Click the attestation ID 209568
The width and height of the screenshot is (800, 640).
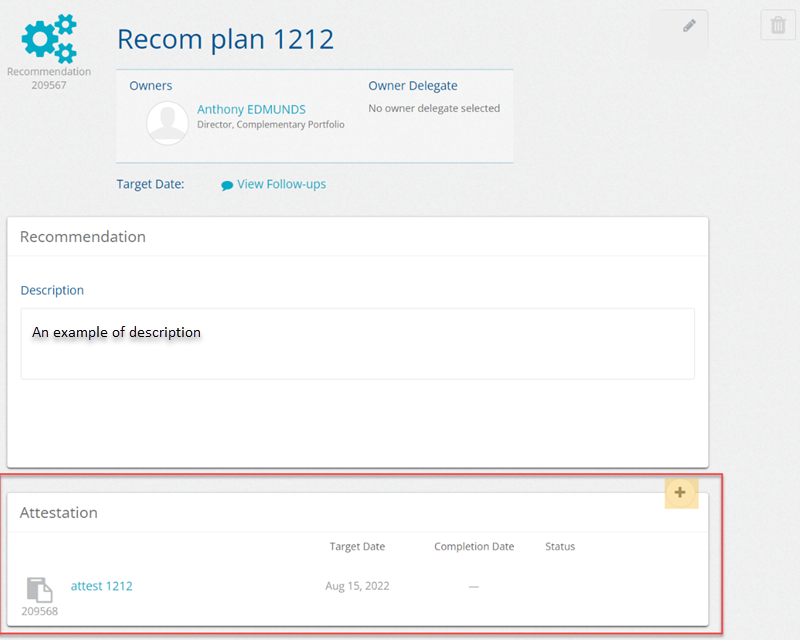39,611
